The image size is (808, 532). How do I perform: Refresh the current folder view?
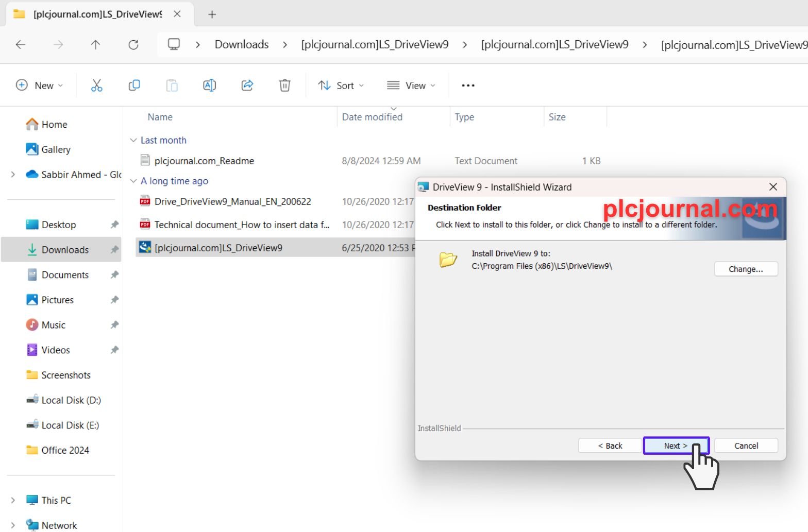coord(133,45)
